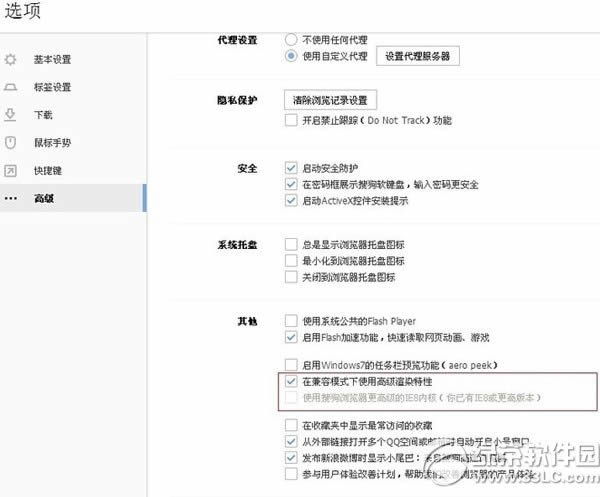Toggle 启动ActiveX控件安装提示 checkbox

point(291,200)
